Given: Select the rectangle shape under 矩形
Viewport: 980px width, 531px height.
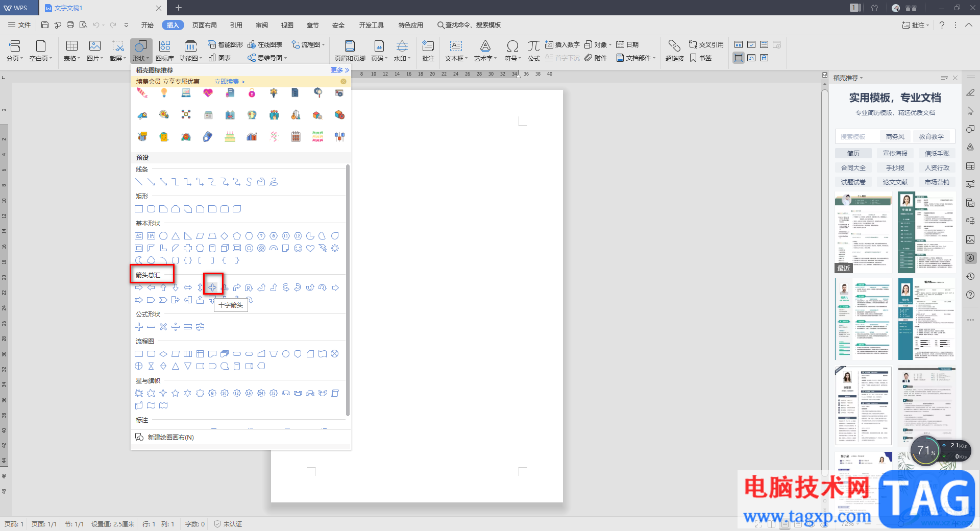Looking at the screenshot, I should (139, 209).
